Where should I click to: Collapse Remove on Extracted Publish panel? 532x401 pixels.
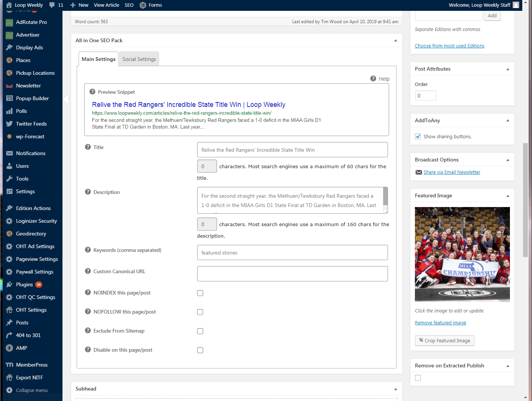(x=508, y=366)
